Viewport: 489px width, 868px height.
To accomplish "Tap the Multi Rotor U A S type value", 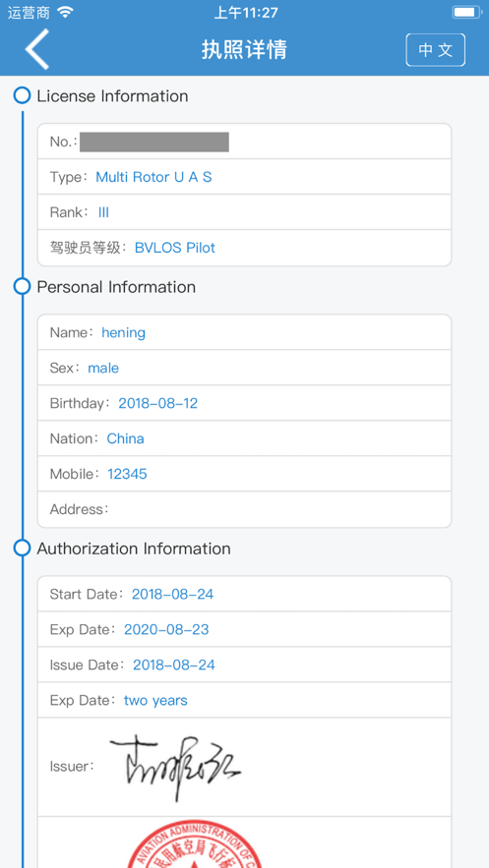I will pos(153,177).
